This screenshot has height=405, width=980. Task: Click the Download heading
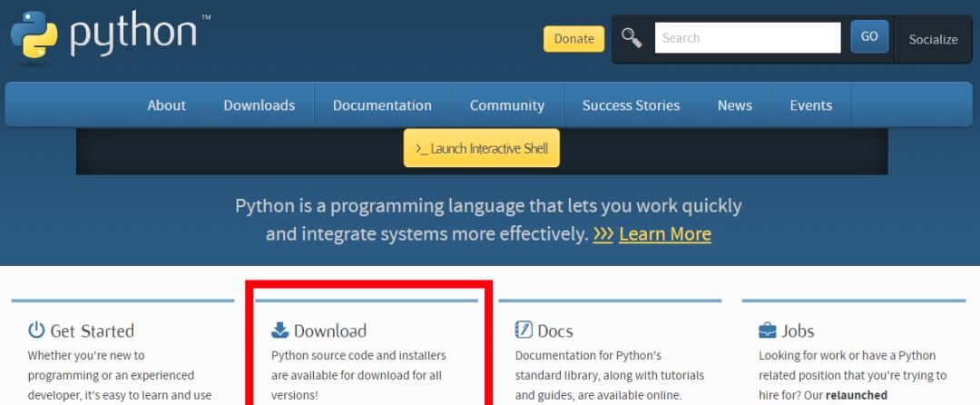pos(330,331)
